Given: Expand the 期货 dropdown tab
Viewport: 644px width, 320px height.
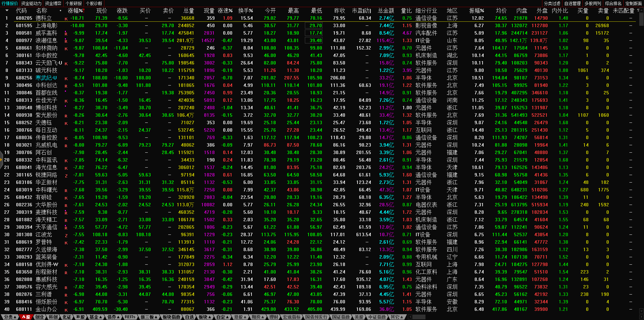Looking at the screenshot, I should (258, 317).
